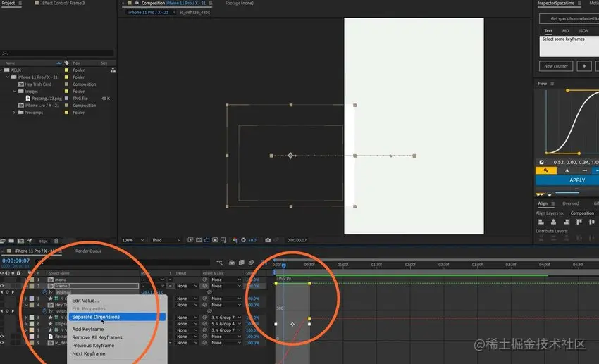Click the align left edges icon
This screenshot has height=364, width=599.
(x=541, y=222)
